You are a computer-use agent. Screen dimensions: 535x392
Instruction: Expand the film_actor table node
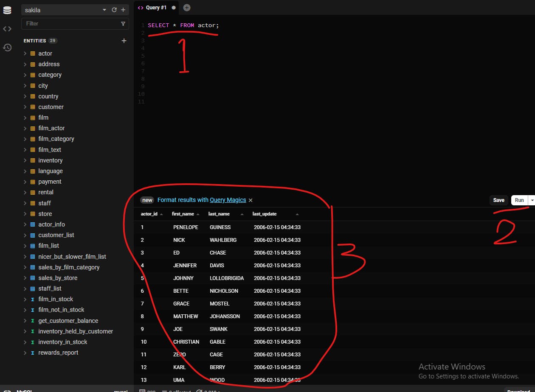click(25, 128)
